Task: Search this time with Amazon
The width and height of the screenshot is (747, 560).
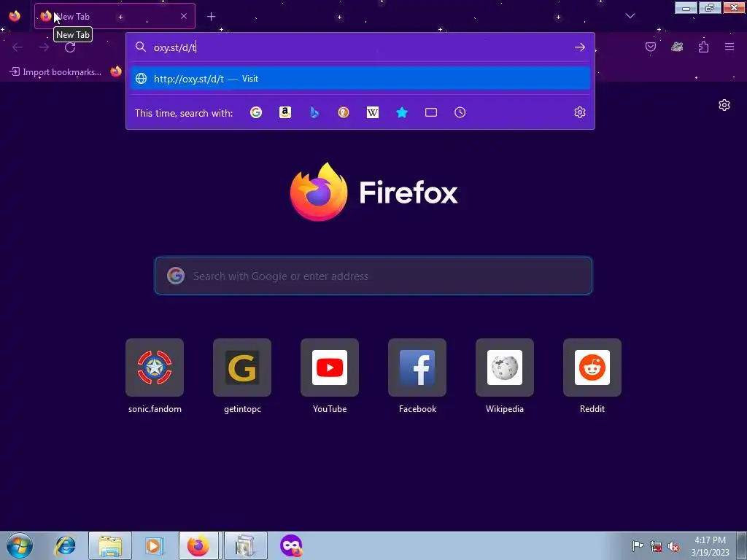Action: coord(285,112)
